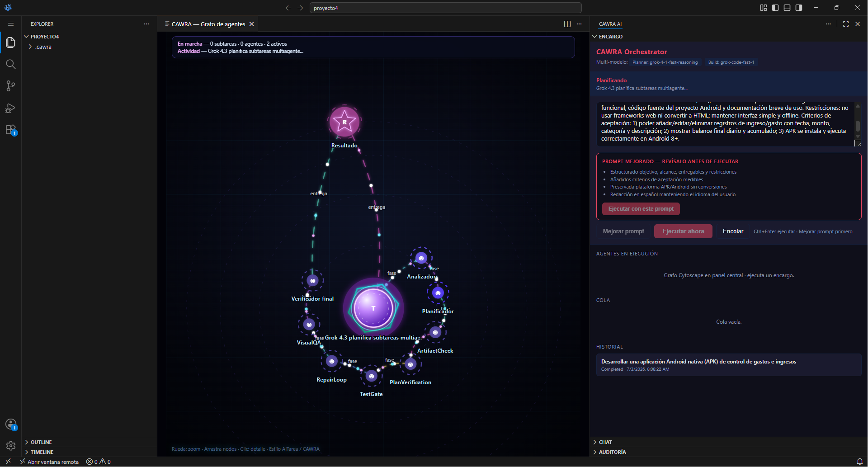Expand the OUTLINE section

pyautogui.click(x=41, y=442)
